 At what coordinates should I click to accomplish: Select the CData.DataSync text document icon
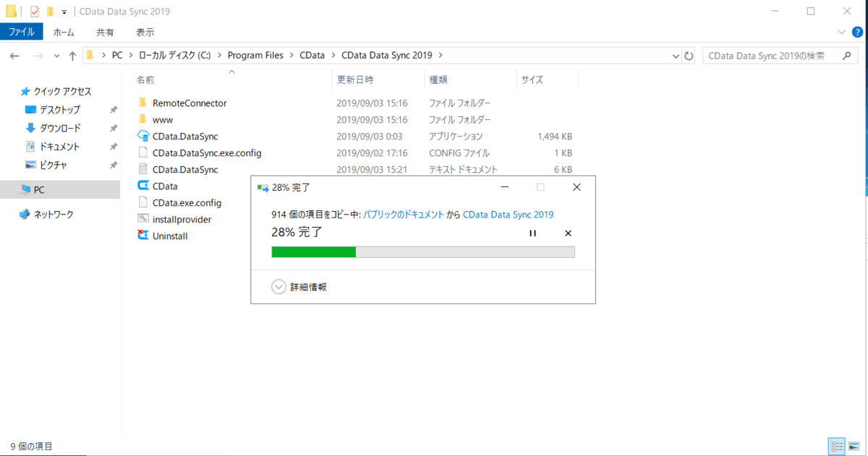point(142,169)
